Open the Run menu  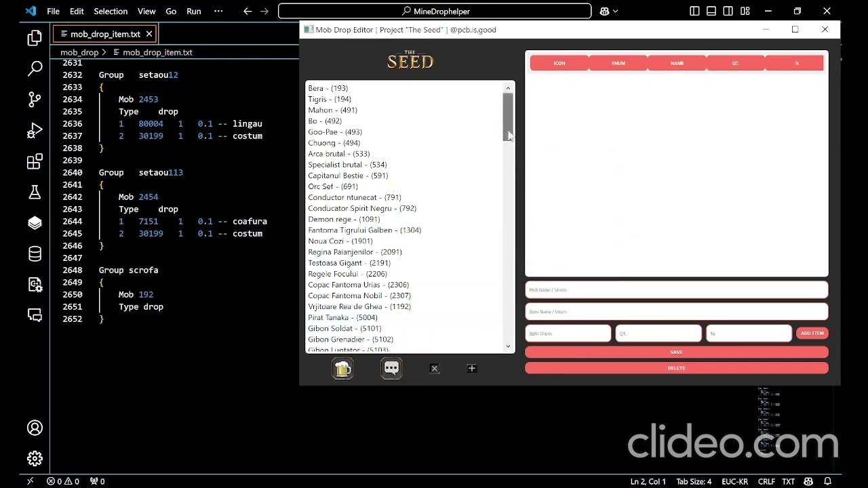coord(194,11)
